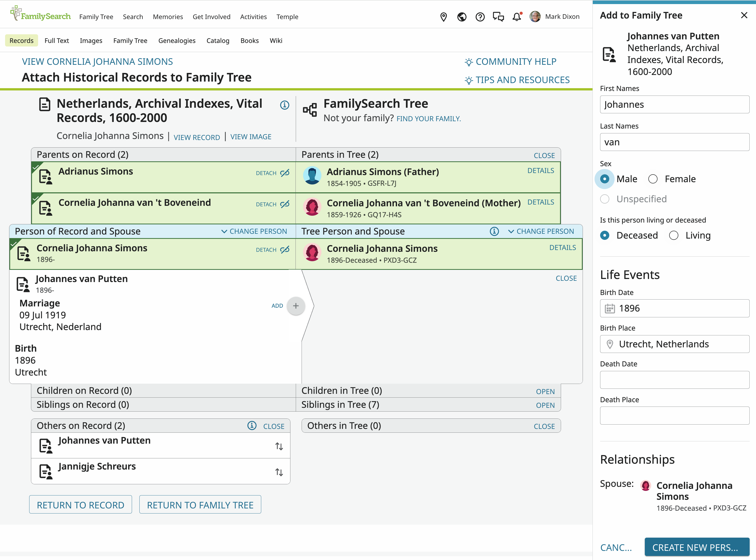
Task: Expand Change Person for Tree Person
Action: click(541, 231)
